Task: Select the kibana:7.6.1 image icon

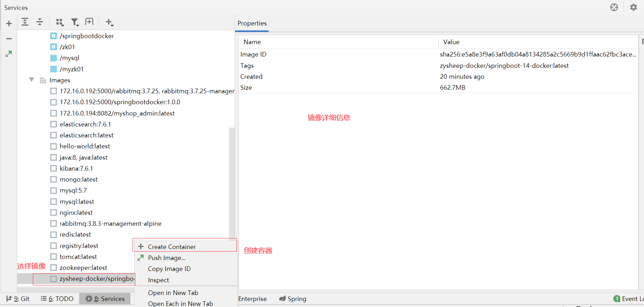Action: click(x=53, y=168)
